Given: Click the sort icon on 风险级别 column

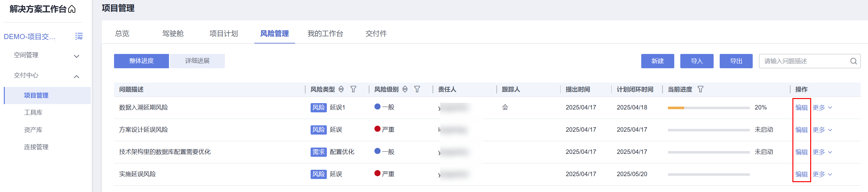Looking at the screenshot, I should click(x=405, y=89).
